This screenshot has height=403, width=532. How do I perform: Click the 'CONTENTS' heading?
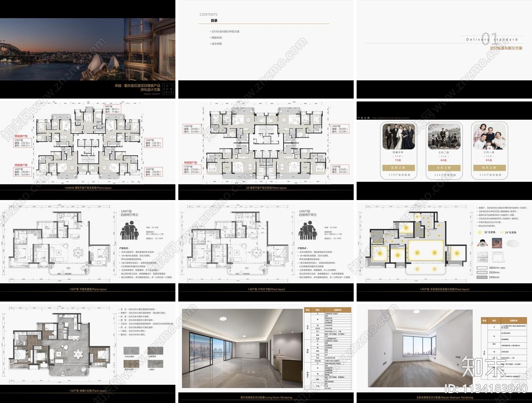[208, 15]
